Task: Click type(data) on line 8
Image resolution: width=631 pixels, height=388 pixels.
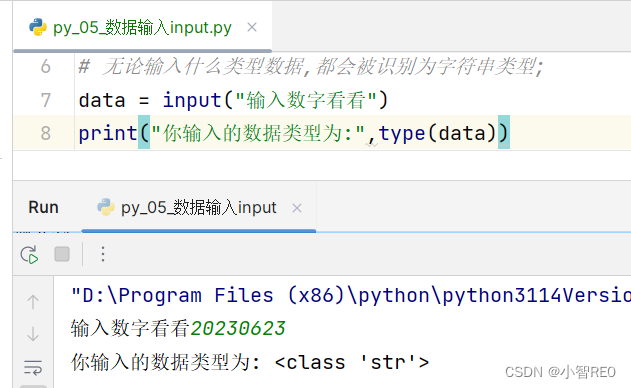Action: [x=437, y=133]
